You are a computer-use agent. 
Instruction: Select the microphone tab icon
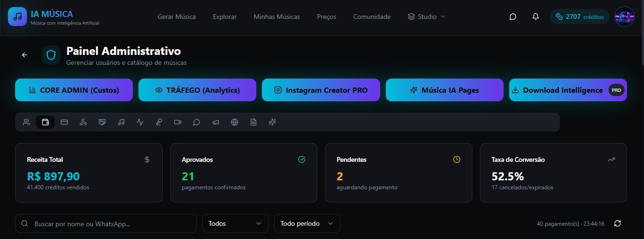tap(159, 122)
